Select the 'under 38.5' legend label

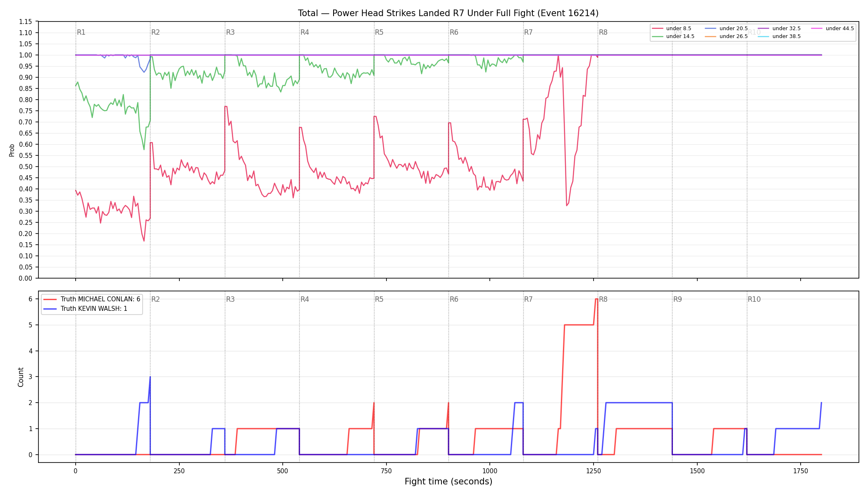[787, 36]
